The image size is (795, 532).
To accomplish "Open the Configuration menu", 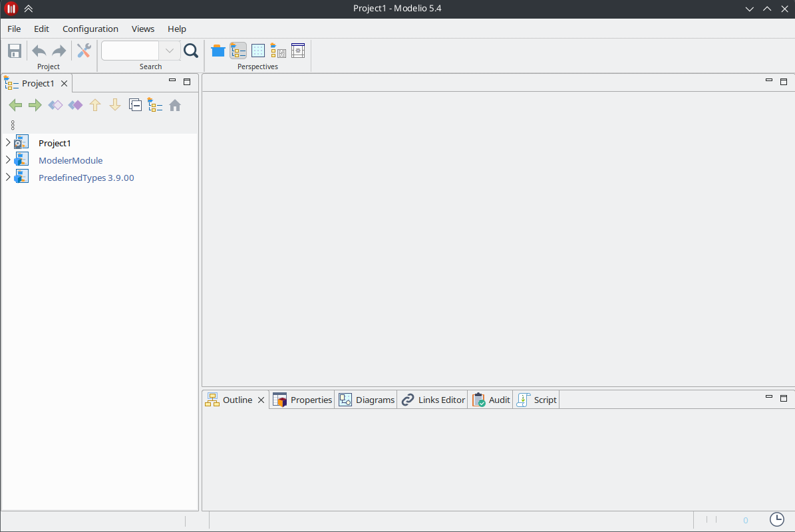I will click(90, 29).
